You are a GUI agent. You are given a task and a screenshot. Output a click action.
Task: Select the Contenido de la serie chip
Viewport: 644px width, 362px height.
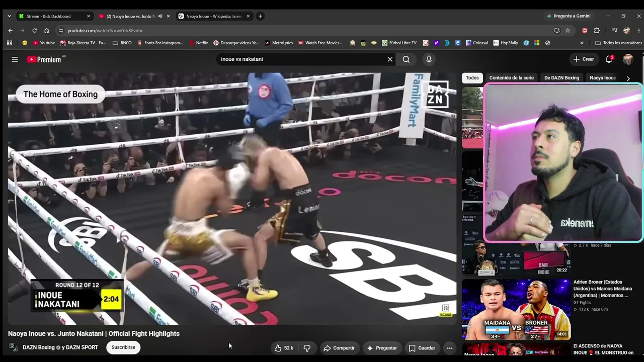512,78
